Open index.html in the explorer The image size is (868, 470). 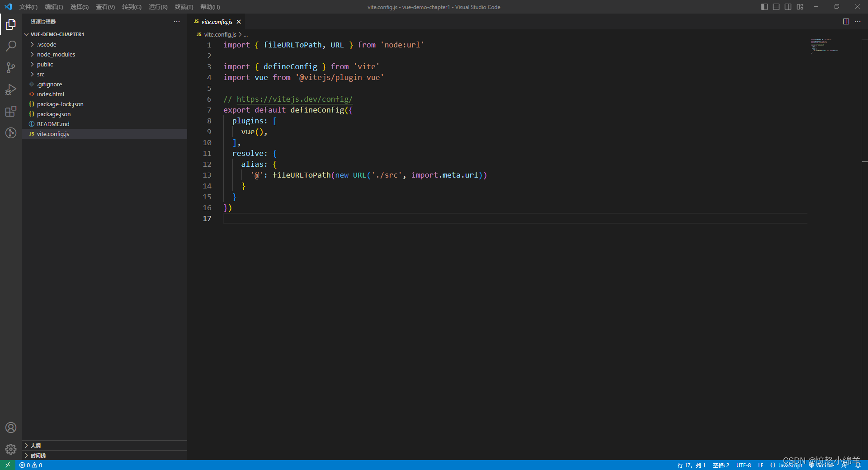click(x=104, y=94)
